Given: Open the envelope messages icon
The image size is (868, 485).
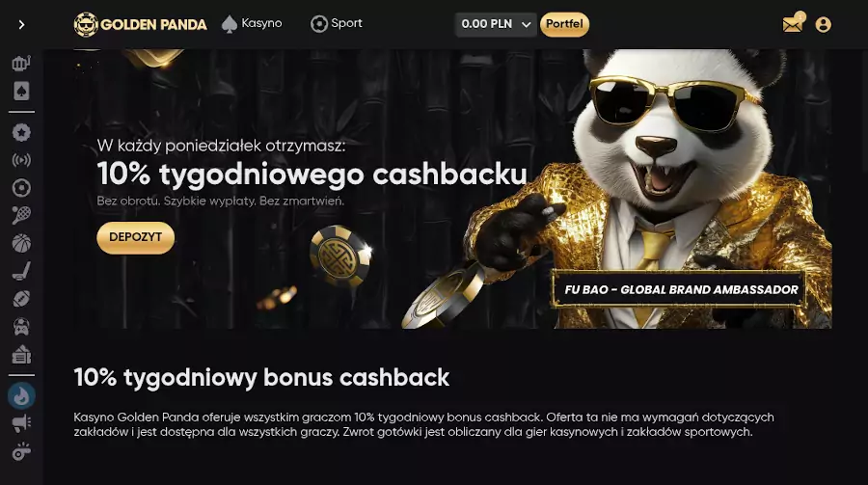Looking at the screenshot, I should [x=793, y=24].
